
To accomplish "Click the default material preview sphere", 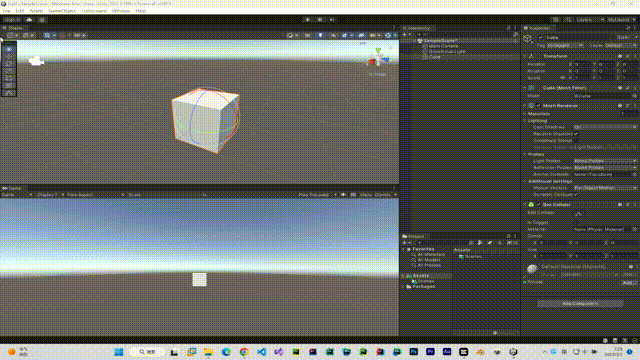I will 532,269.
